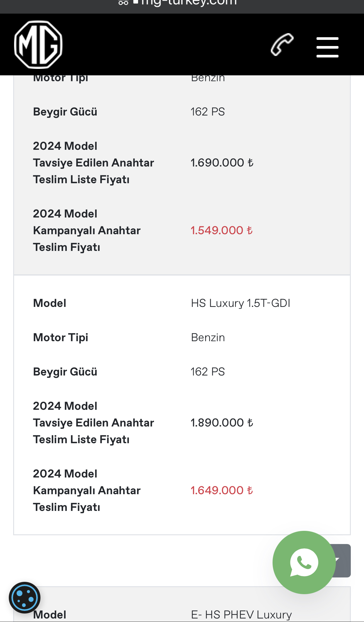Open WhatsApp chat via green button
The width and height of the screenshot is (364, 622).
[304, 562]
